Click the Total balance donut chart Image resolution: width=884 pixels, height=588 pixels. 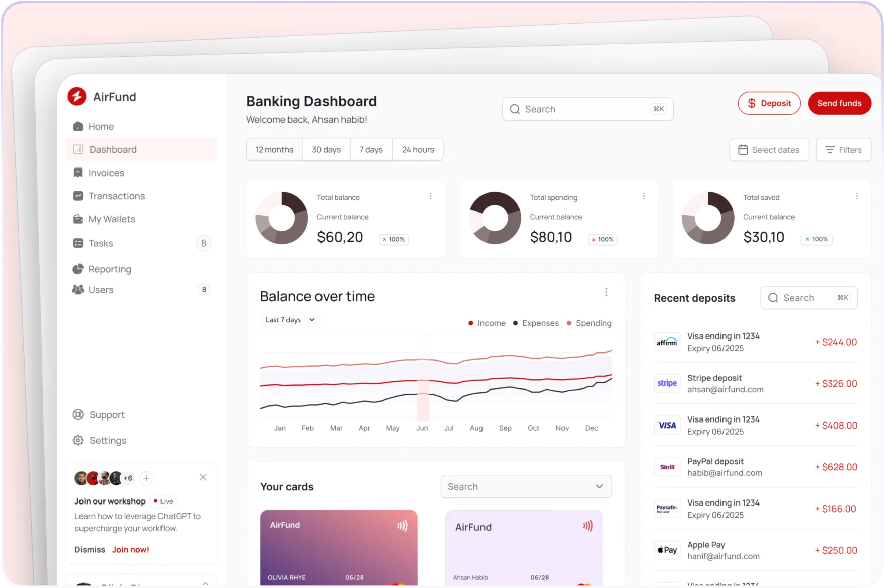[282, 218]
